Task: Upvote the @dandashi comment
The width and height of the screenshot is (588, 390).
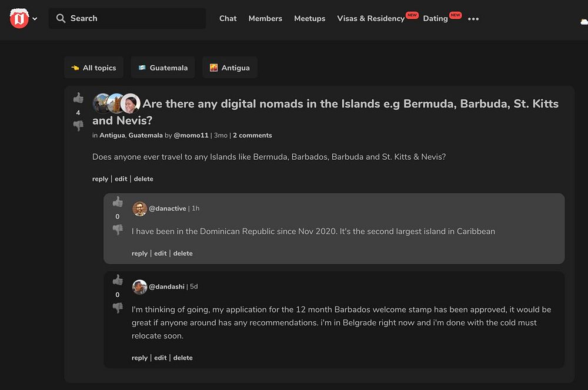Action: point(118,280)
